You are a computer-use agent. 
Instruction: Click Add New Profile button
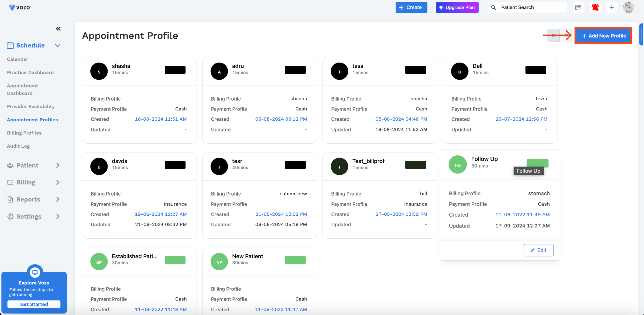(x=603, y=36)
